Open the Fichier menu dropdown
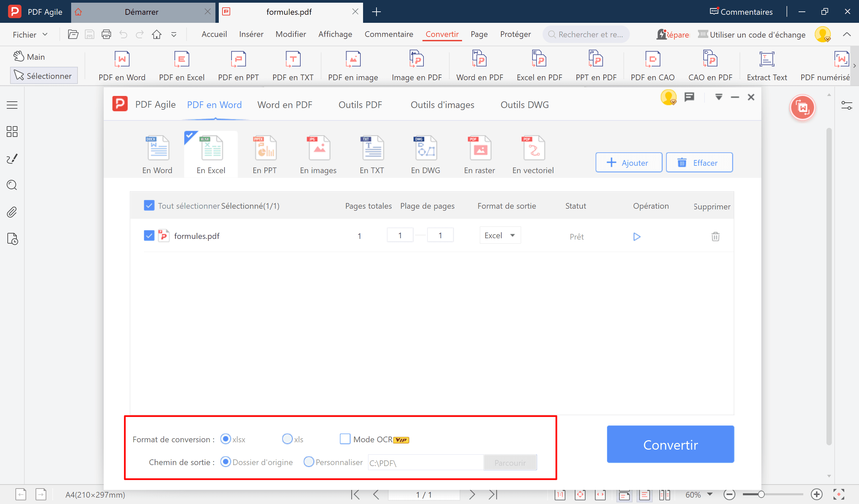 [30, 35]
